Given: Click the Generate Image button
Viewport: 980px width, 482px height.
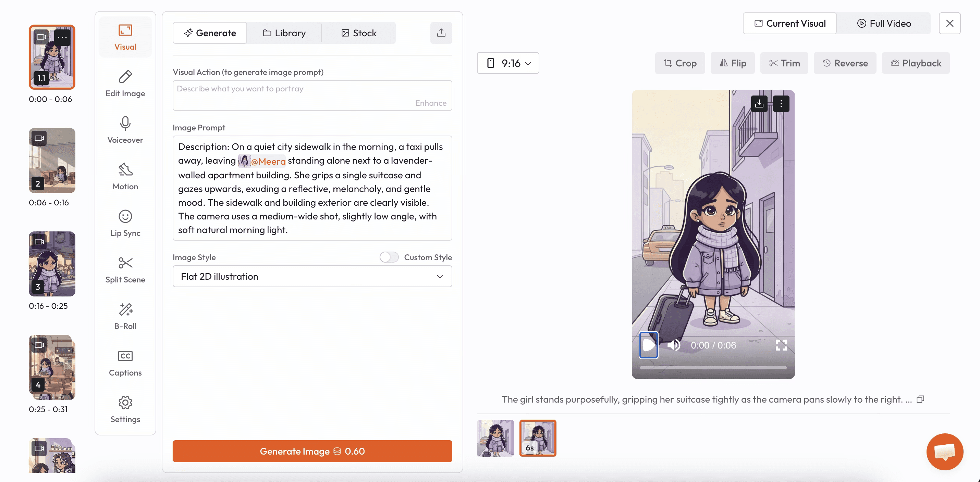Looking at the screenshot, I should pos(312,451).
